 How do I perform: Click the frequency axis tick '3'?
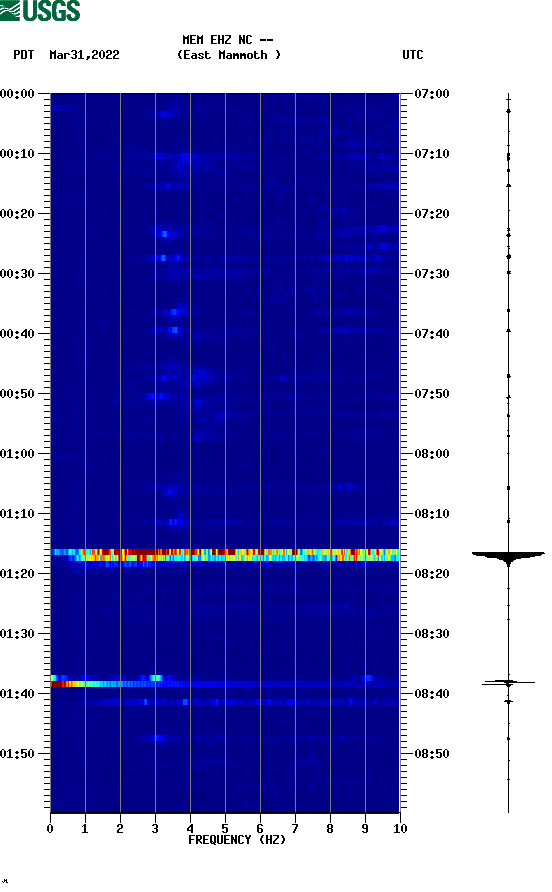click(155, 829)
